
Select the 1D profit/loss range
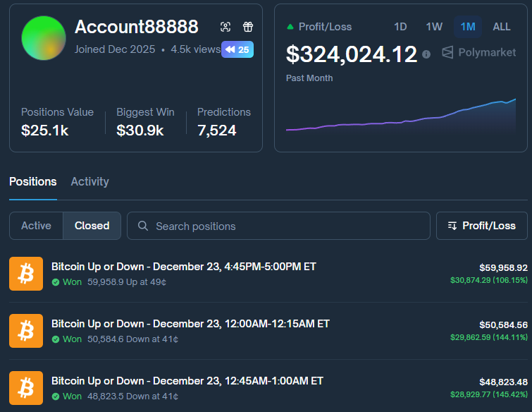coord(400,27)
